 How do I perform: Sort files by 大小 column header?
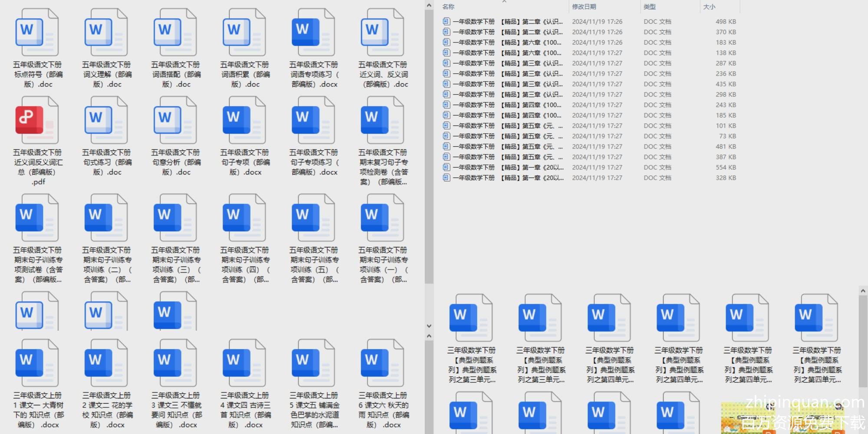(x=709, y=7)
